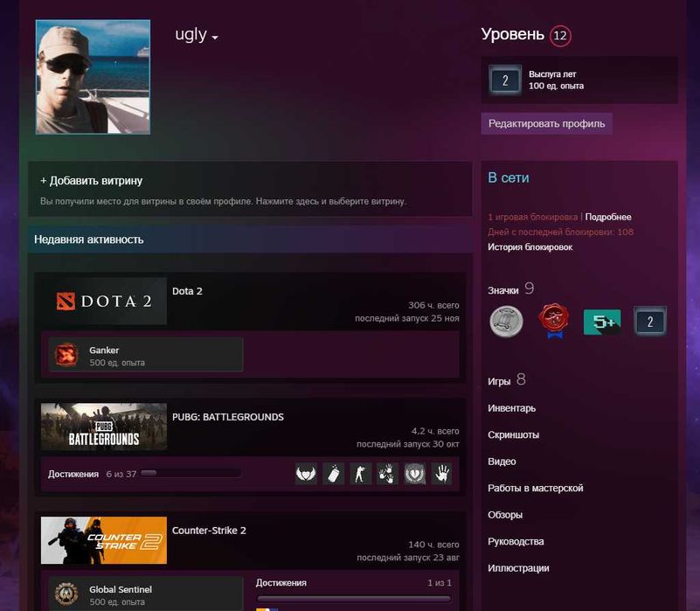
Task: Click the Ganker badge name
Action: pos(104,351)
